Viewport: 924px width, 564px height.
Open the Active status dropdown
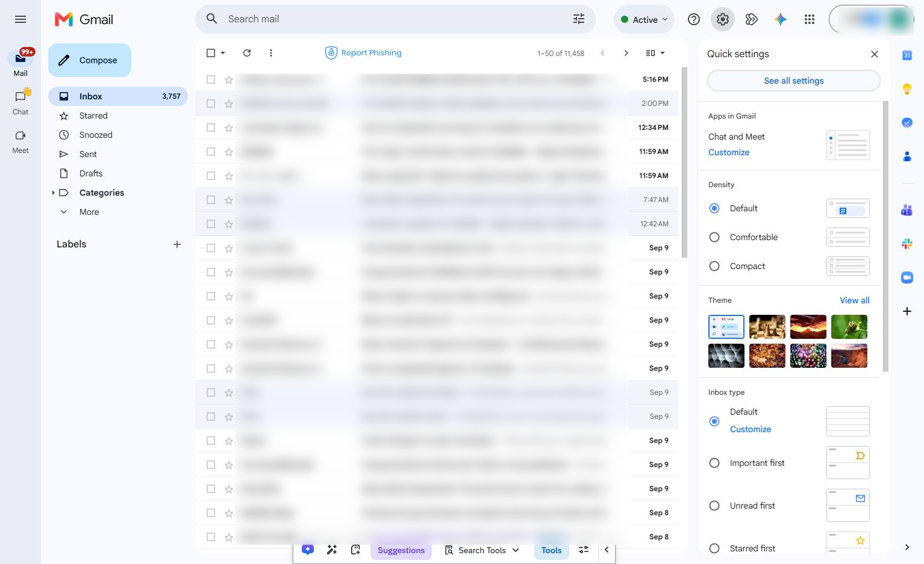tap(644, 19)
